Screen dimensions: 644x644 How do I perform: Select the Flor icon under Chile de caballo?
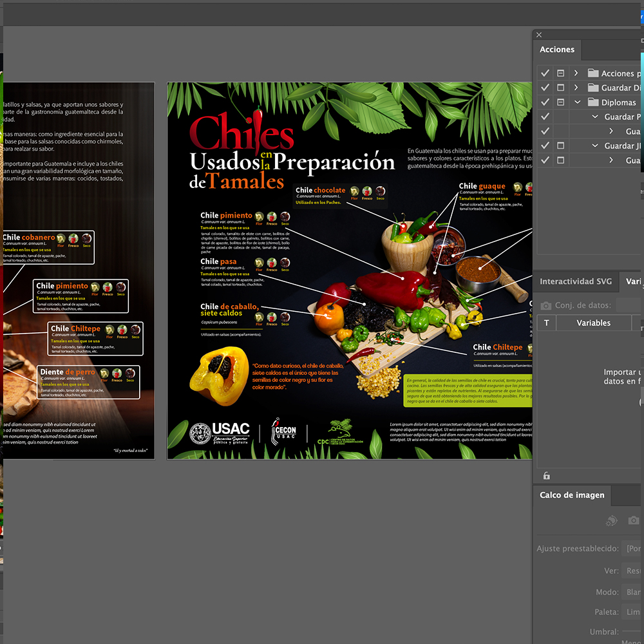pos(259,317)
